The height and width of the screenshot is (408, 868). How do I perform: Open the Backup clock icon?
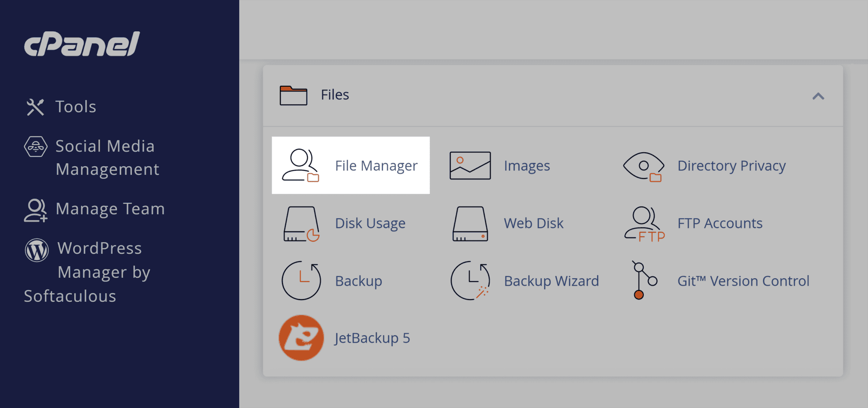(301, 281)
